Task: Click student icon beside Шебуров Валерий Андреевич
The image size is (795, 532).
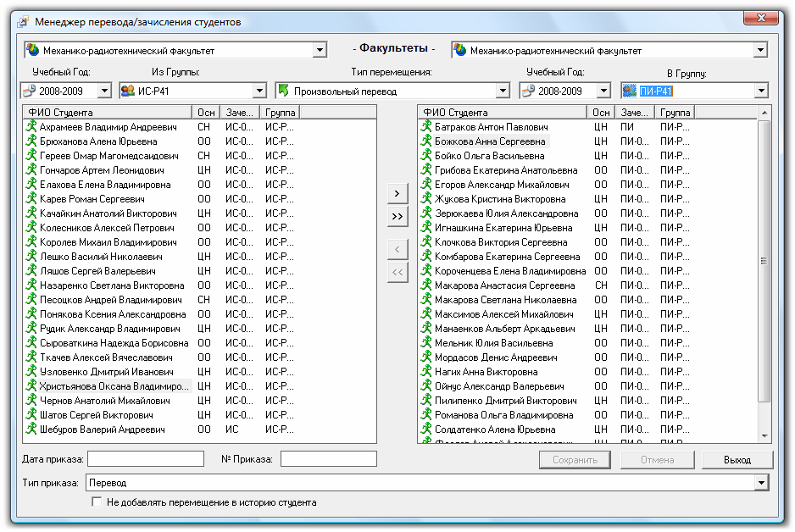Action: point(32,429)
